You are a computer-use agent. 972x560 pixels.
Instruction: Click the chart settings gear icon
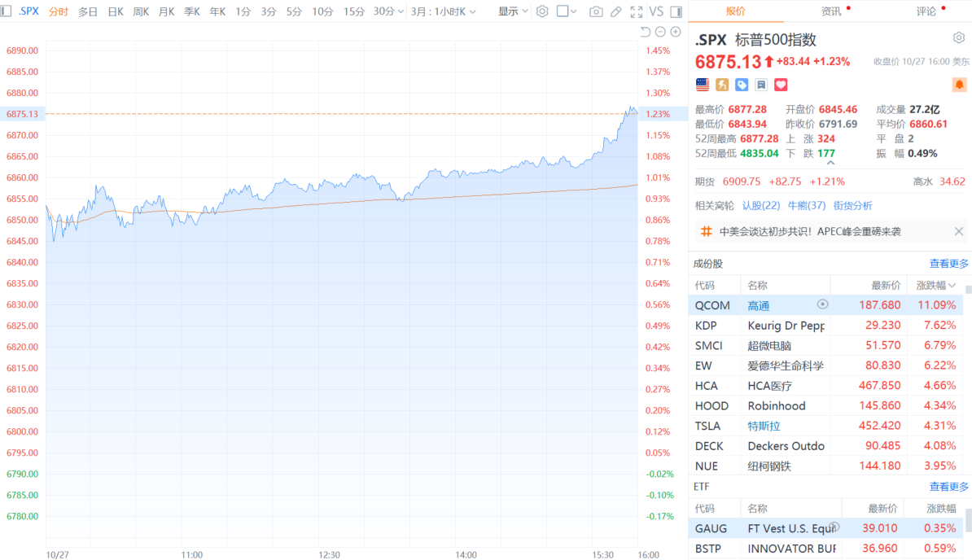[x=542, y=11]
